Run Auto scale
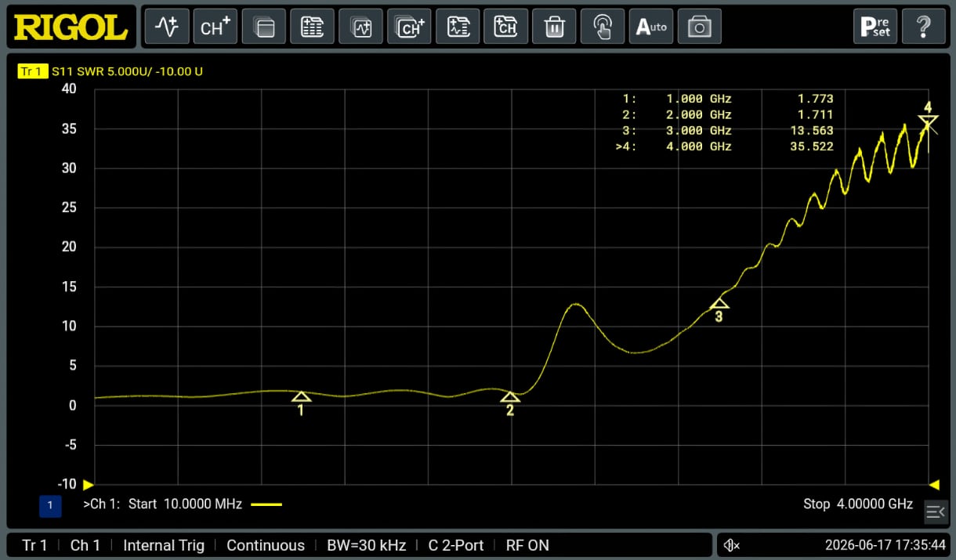 click(x=651, y=27)
